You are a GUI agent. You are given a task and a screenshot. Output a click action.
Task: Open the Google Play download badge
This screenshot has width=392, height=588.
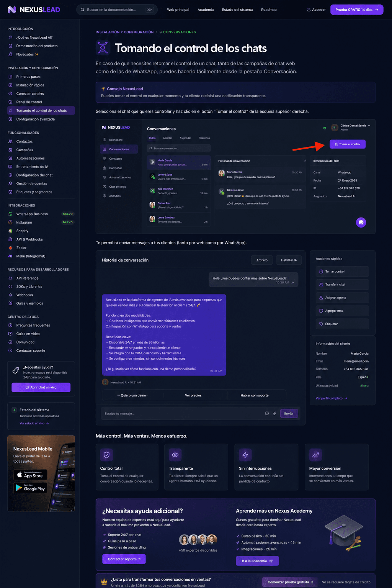tap(30, 488)
